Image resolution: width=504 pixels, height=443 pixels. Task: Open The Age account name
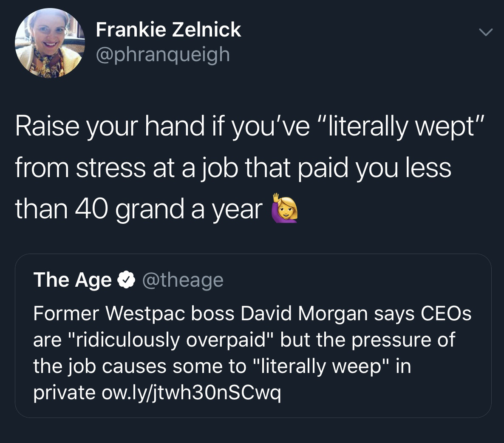pyautogui.click(x=72, y=280)
